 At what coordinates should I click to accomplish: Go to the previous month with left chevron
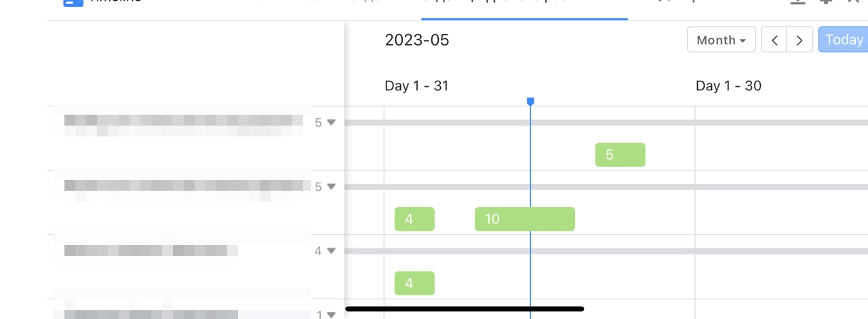(x=774, y=40)
